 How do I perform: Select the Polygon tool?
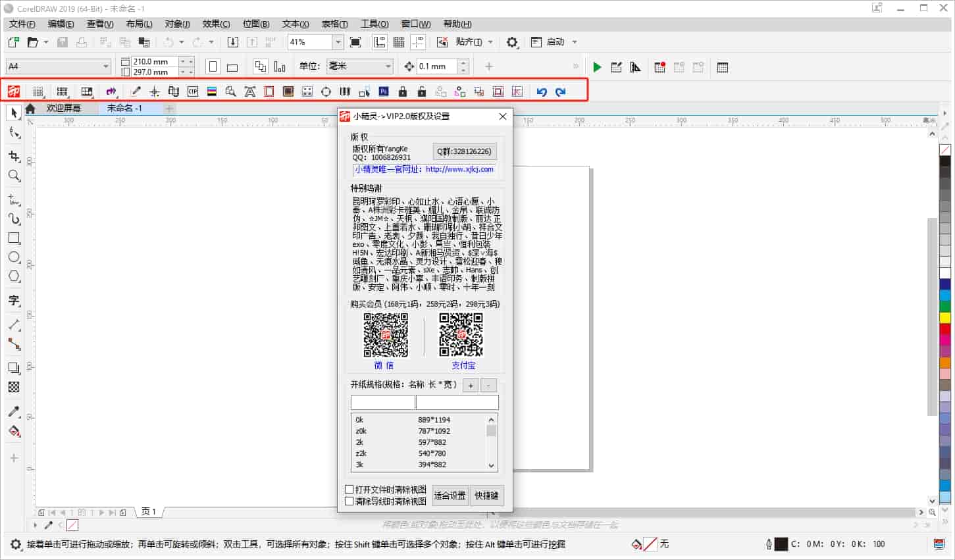click(x=14, y=276)
